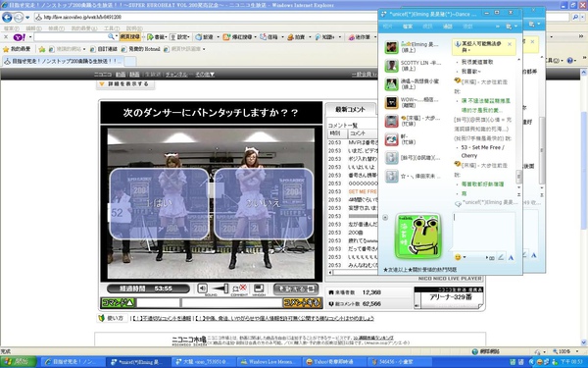588x368 pixels.
Task: Click the green frog display picture
Action: coord(418,236)
